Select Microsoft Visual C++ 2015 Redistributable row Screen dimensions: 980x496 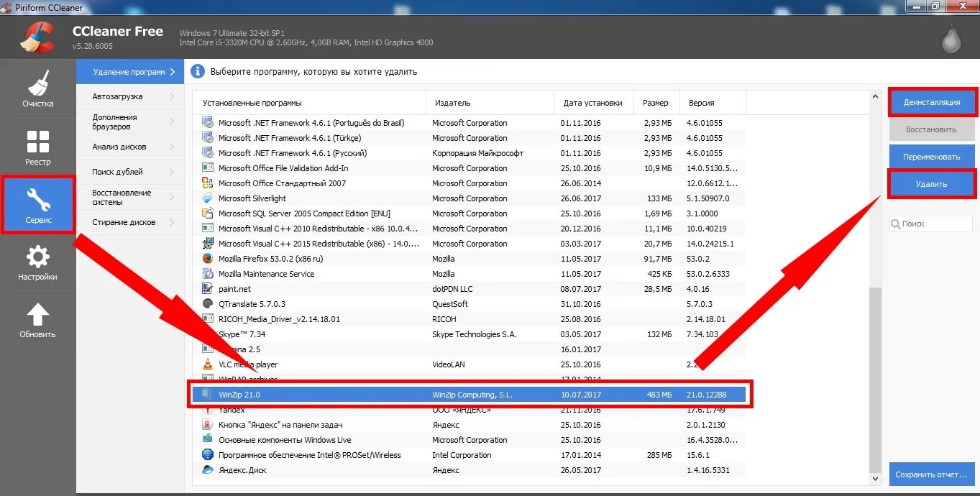(x=470, y=244)
